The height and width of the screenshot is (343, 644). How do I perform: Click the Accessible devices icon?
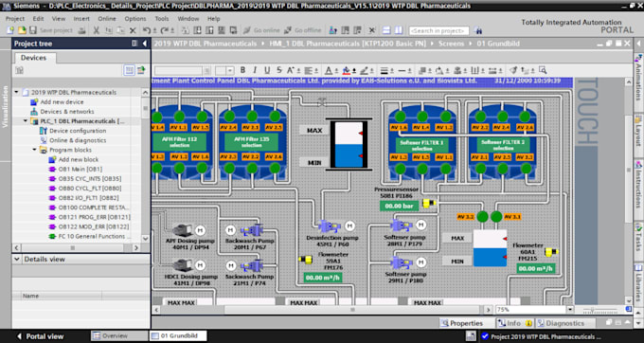[x=333, y=30]
